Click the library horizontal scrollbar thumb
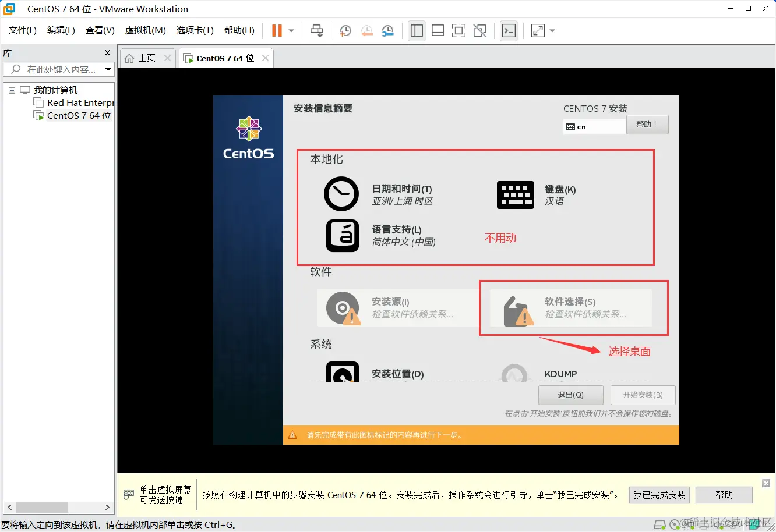Viewport: 776px width, 532px height. 42,507
